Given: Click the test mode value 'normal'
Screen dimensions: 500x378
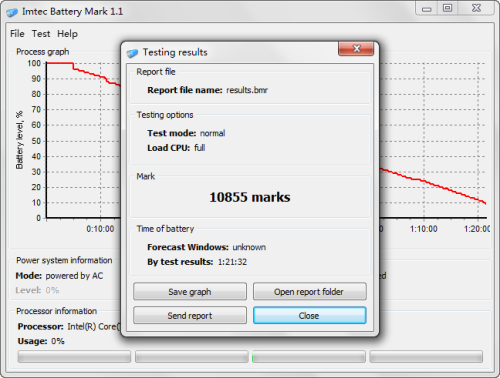Looking at the screenshot, I should pos(212,133).
